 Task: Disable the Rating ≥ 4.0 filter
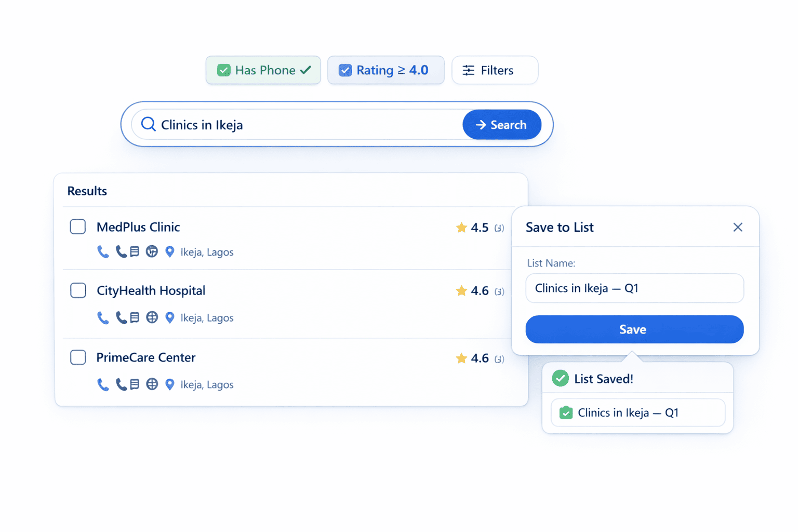click(385, 70)
